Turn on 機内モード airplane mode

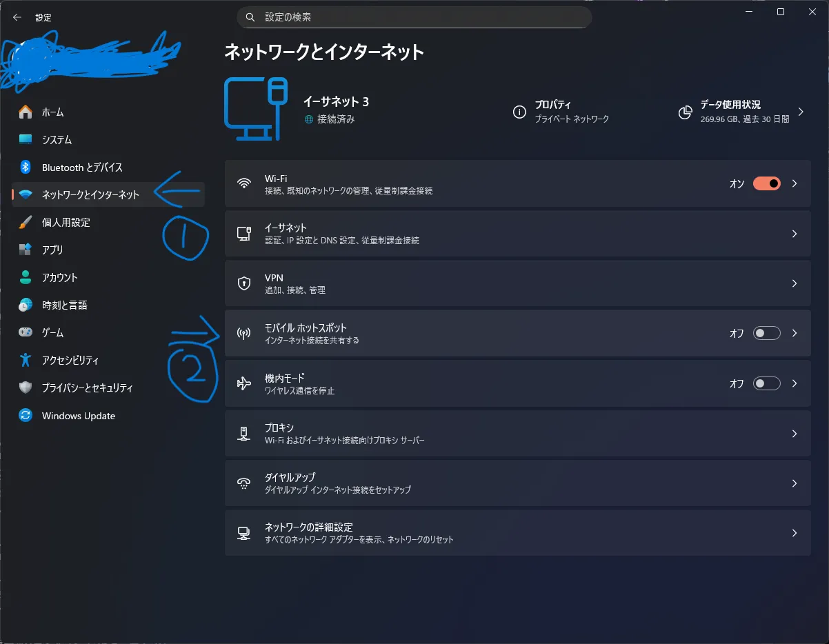click(x=766, y=383)
